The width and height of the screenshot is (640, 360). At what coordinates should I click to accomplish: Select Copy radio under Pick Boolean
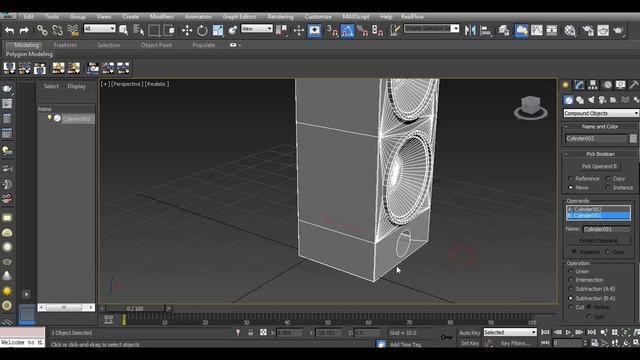[x=608, y=178]
